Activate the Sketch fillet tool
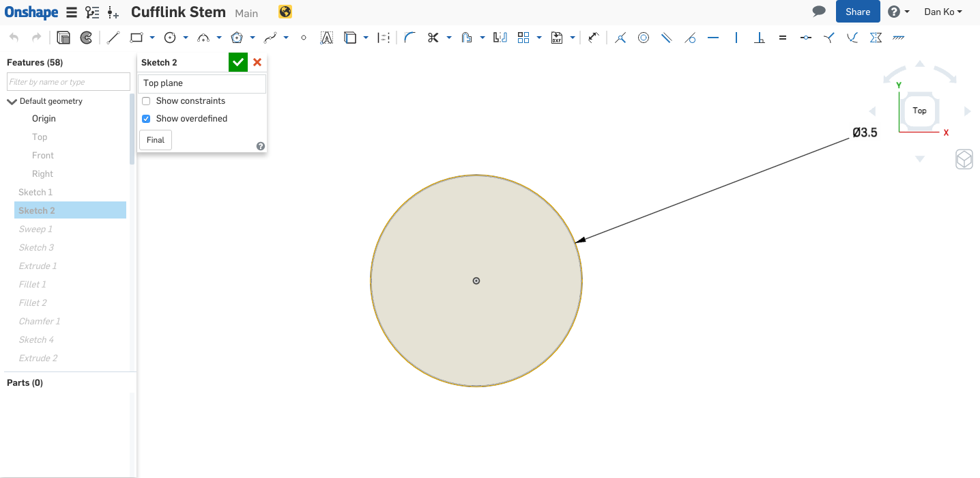This screenshot has width=980, height=478. (x=409, y=38)
